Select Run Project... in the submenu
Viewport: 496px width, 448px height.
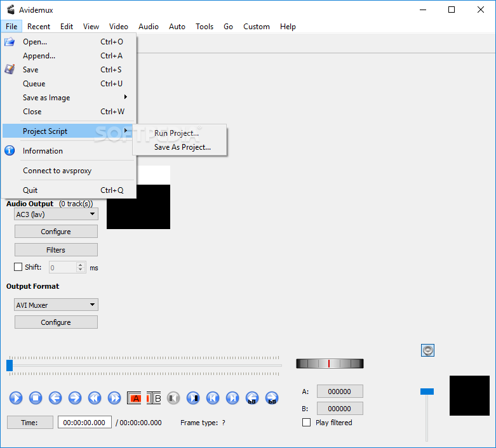point(179,133)
